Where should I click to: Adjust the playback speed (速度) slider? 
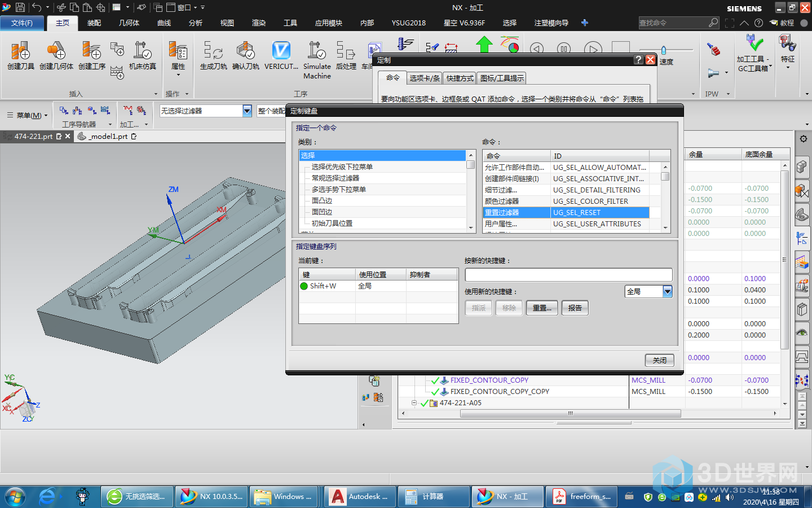664,50
